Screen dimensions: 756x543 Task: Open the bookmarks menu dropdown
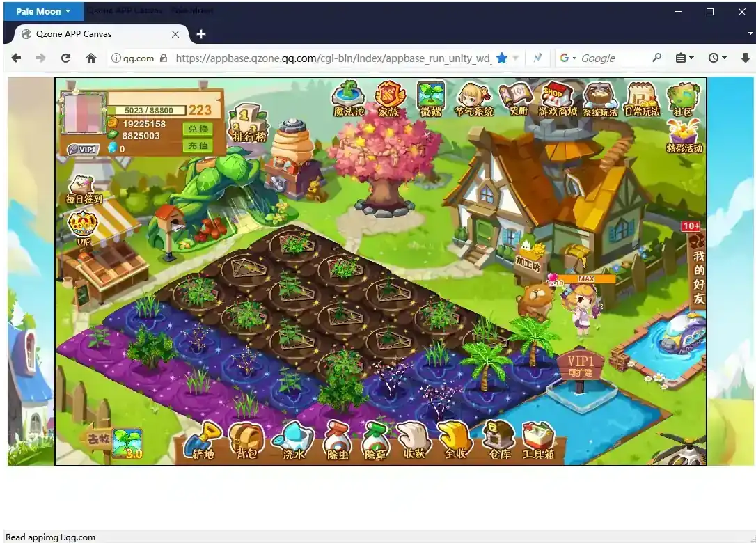click(684, 58)
